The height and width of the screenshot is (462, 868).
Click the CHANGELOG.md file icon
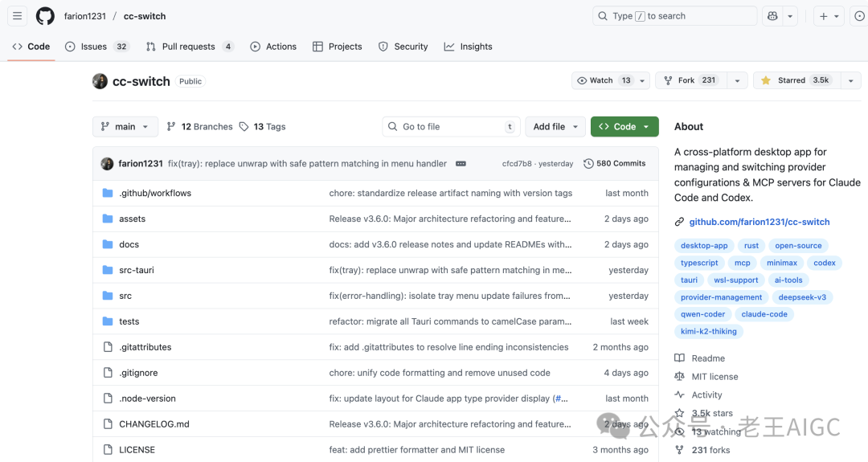click(108, 424)
